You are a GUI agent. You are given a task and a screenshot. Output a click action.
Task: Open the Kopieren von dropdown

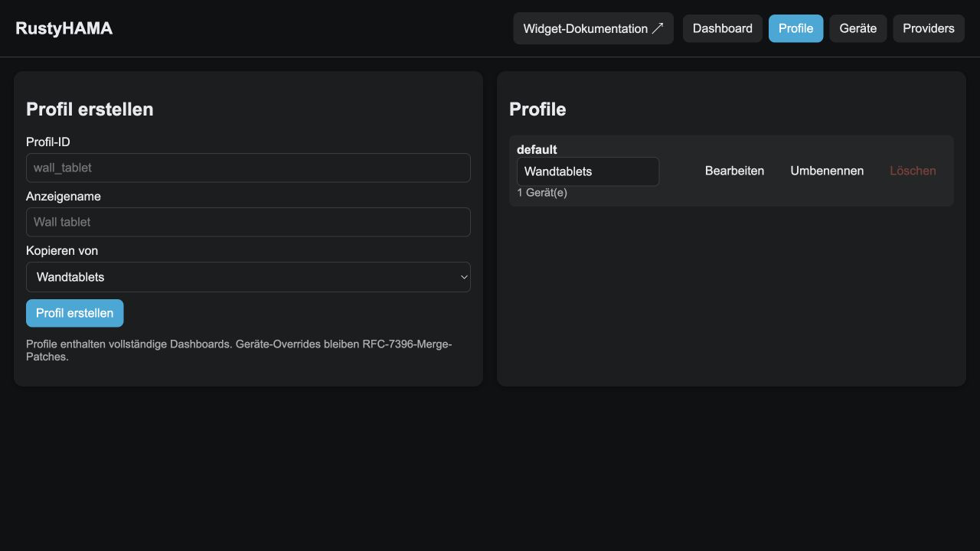(x=248, y=277)
